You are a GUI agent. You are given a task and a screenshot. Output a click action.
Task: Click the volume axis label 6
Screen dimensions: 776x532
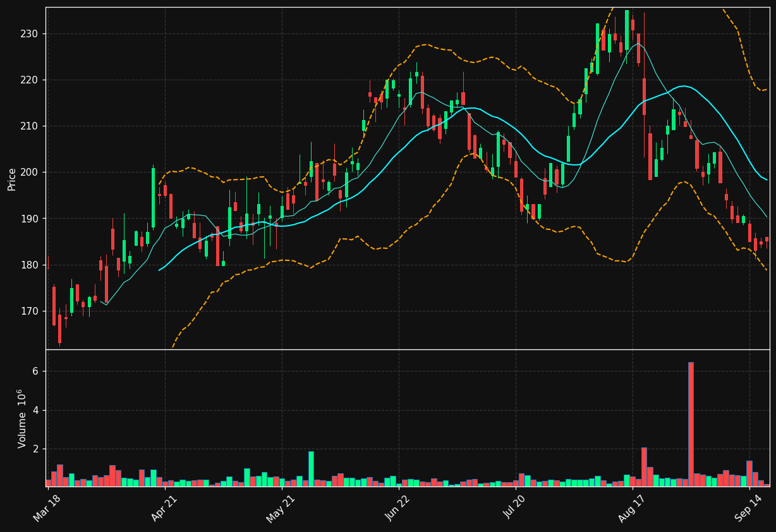(x=36, y=371)
